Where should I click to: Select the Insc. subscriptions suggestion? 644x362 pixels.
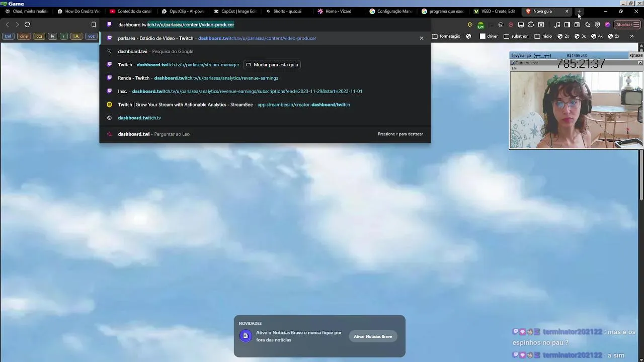click(265, 91)
